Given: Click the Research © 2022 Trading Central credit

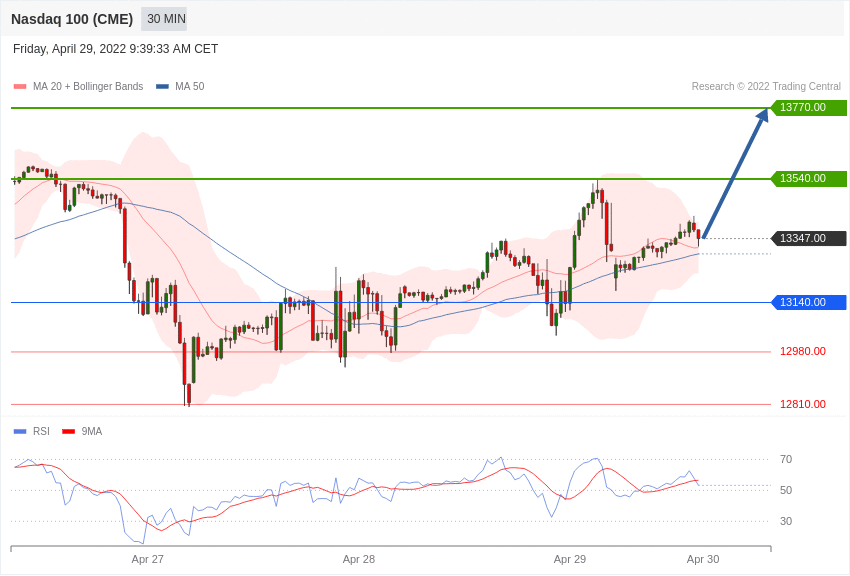Looking at the screenshot, I should pyautogui.click(x=766, y=87).
